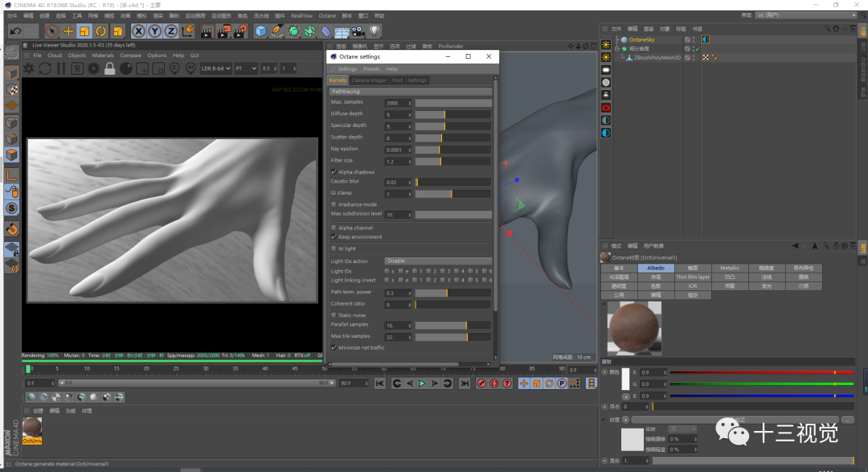Open Live Viewer Materials menu
The image size is (868, 472).
(103, 55)
